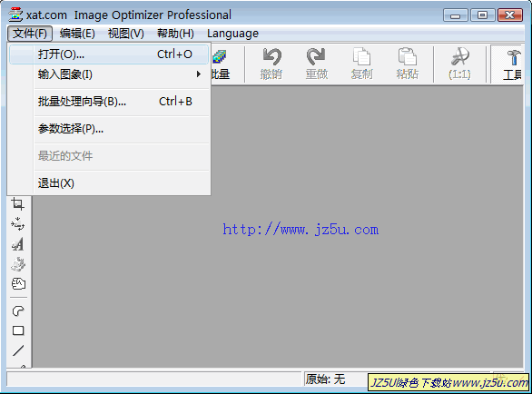Click the (1:1) zoom toolbar icon
532x394 pixels.
[459, 64]
